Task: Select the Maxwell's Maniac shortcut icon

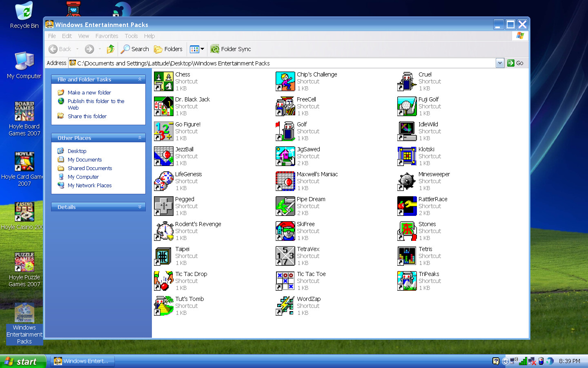Action: tap(285, 181)
